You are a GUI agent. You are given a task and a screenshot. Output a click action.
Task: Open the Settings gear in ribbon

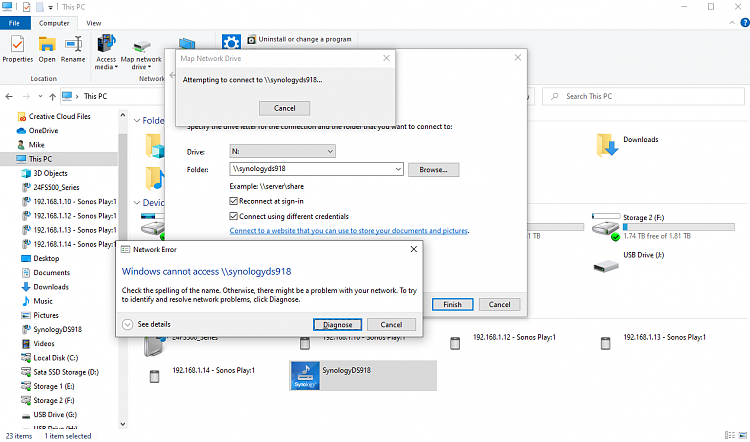tap(231, 42)
